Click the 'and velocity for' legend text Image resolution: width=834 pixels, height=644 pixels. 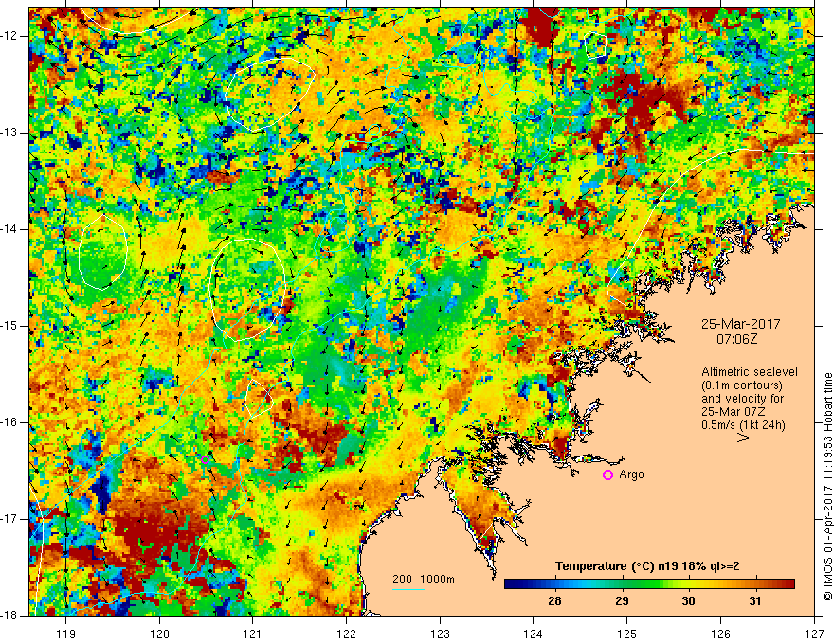coord(742,399)
